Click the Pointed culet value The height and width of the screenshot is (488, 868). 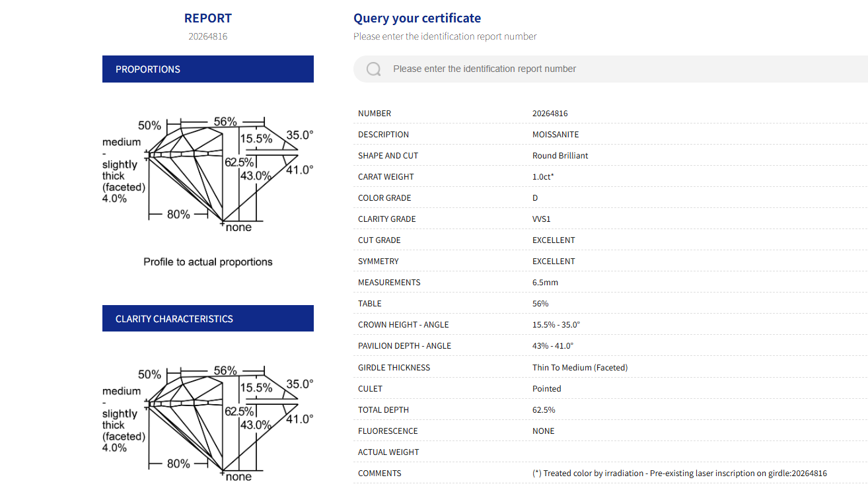pos(546,389)
